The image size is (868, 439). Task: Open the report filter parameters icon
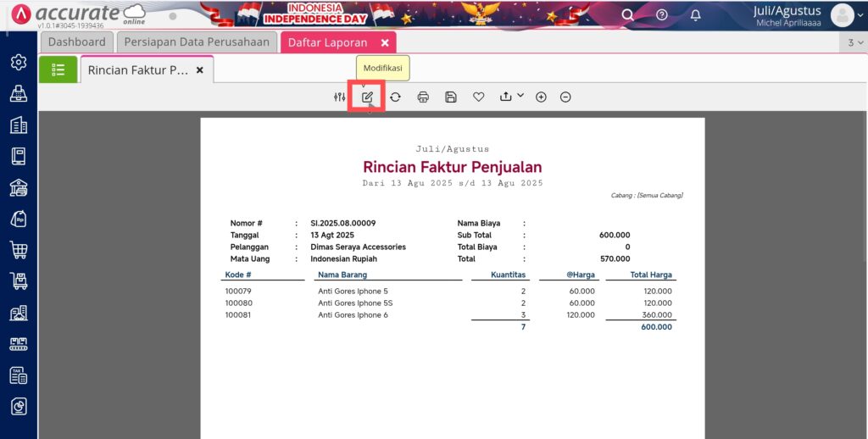pyautogui.click(x=339, y=97)
